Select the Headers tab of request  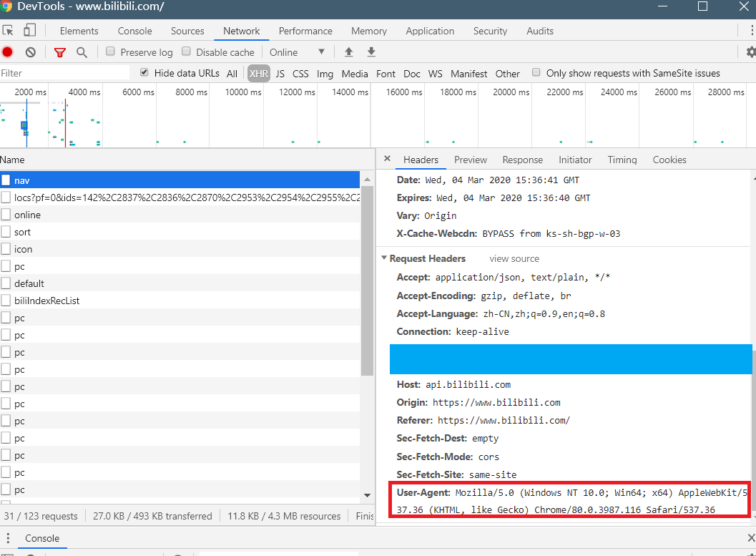(x=421, y=160)
